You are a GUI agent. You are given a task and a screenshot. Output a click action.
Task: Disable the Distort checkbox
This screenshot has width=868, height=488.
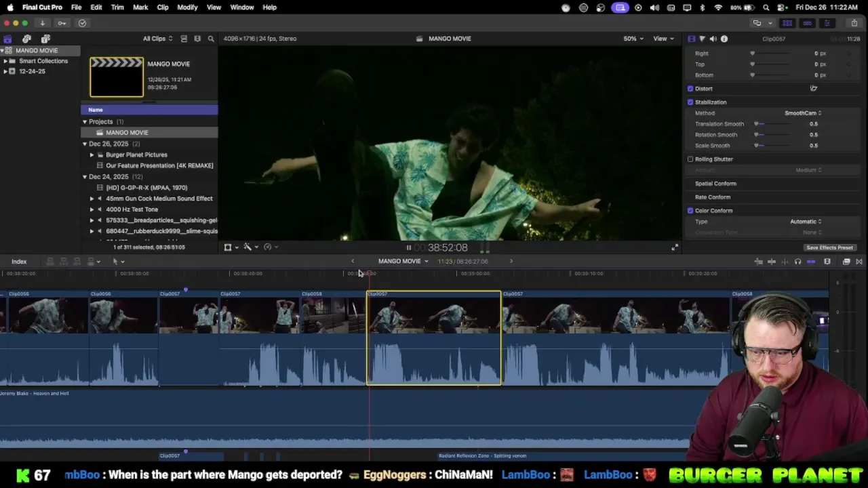(690, 89)
